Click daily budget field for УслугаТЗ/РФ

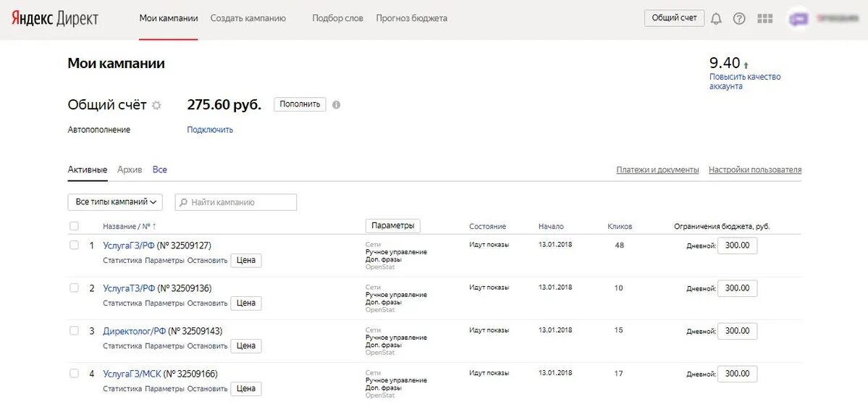pyautogui.click(x=737, y=288)
